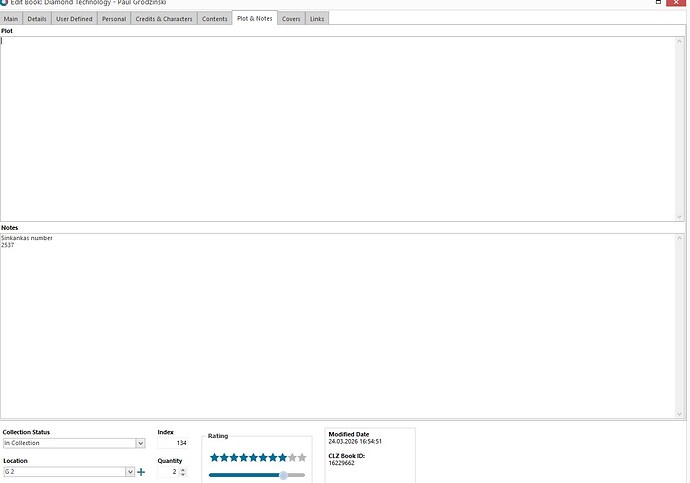The width and height of the screenshot is (690, 483).
Task: Increase Quantity with the up arrow
Action: pos(184,469)
